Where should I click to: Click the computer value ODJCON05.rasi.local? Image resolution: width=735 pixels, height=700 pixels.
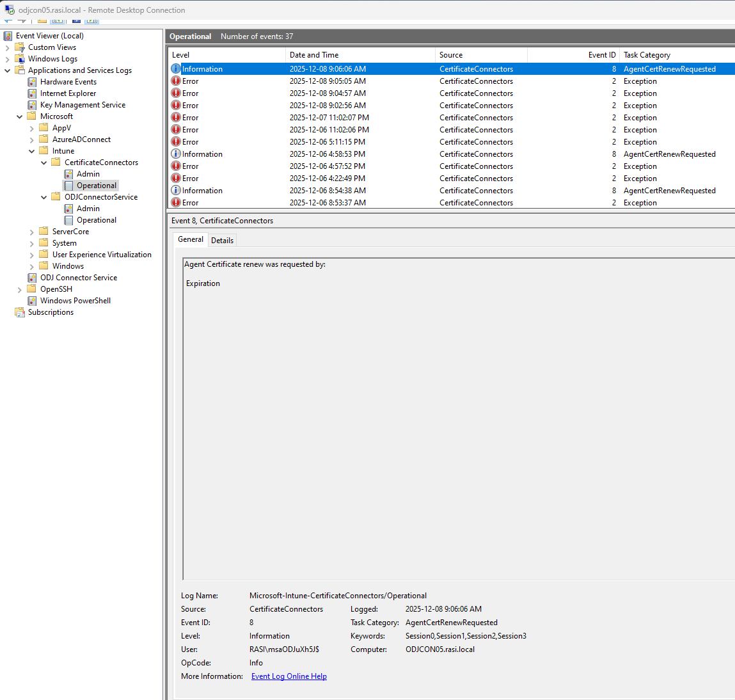439,649
